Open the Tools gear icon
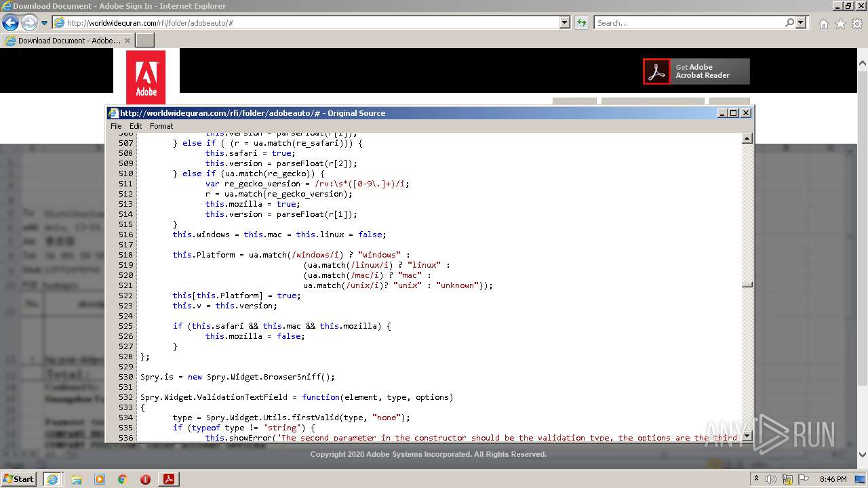Viewport: 868px width, 488px height. pos(856,24)
